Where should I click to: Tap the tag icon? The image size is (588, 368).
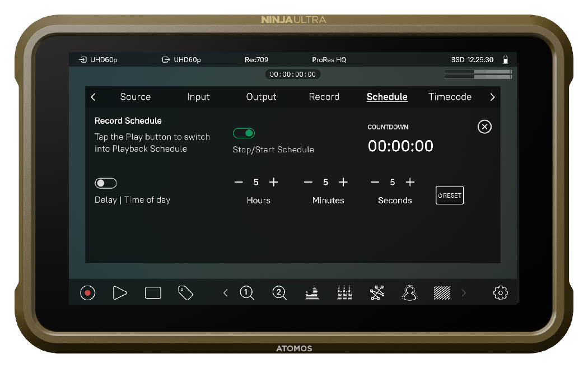(x=185, y=293)
